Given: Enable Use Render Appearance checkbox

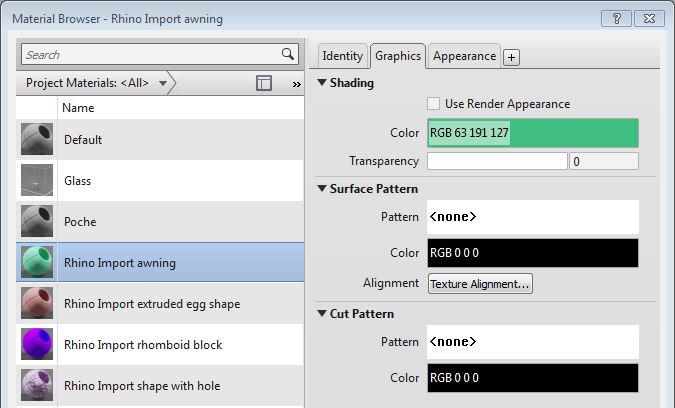Looking at the screenshot, I should point(434,104).
